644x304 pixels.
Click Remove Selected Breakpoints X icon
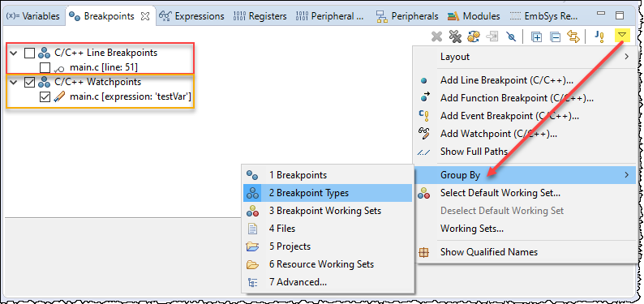(x=436, y=37)
